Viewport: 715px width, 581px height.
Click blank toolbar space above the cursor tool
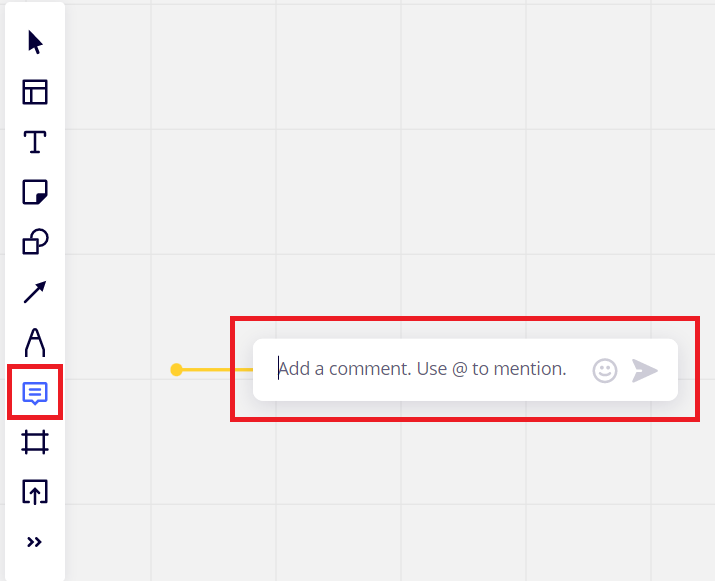pos(35,13)
